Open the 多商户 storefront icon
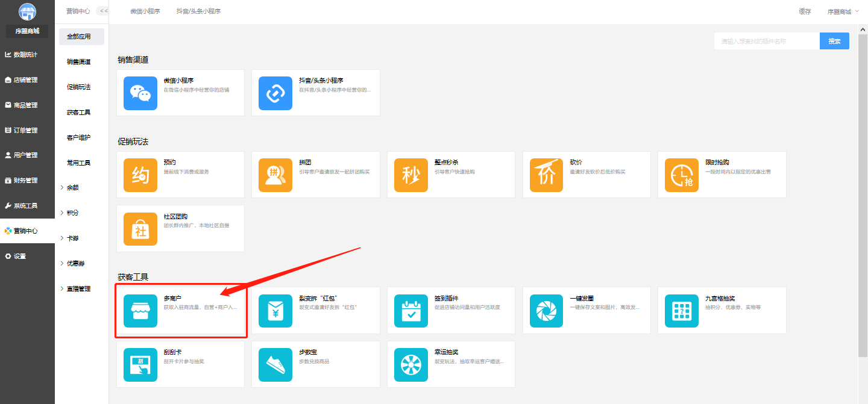 click(x=140, y=311)
